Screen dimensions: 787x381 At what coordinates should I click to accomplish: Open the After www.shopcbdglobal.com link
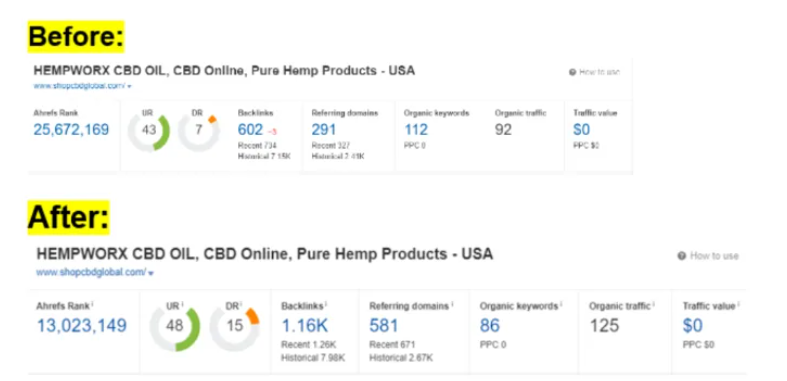(91, 272)
